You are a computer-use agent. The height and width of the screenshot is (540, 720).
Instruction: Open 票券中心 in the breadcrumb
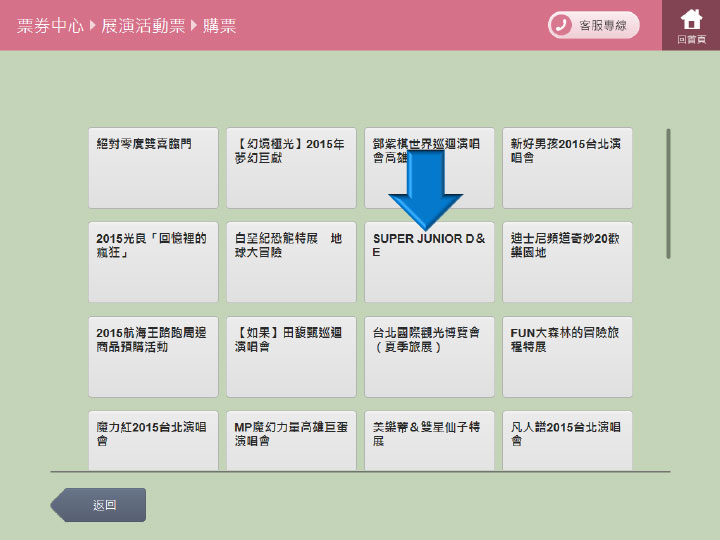[x=50, y=26]
